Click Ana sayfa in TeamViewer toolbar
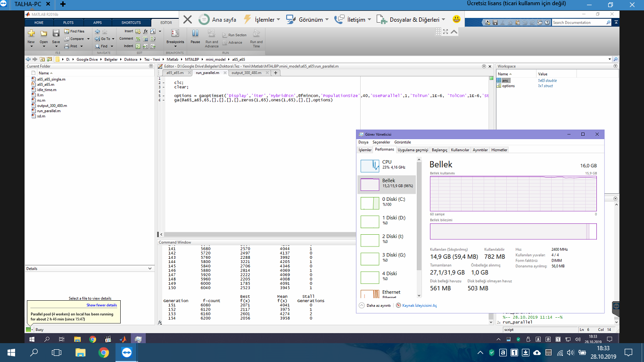644x362 pixels. 217,20
